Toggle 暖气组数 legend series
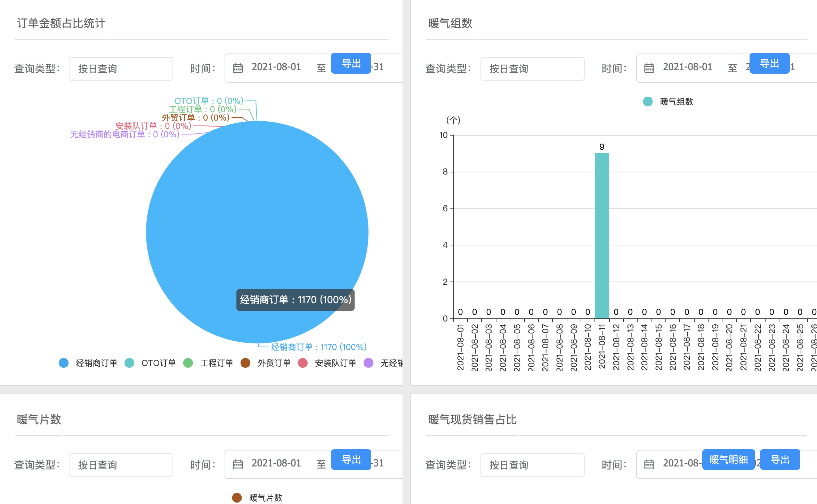 [x=668, y=101]
